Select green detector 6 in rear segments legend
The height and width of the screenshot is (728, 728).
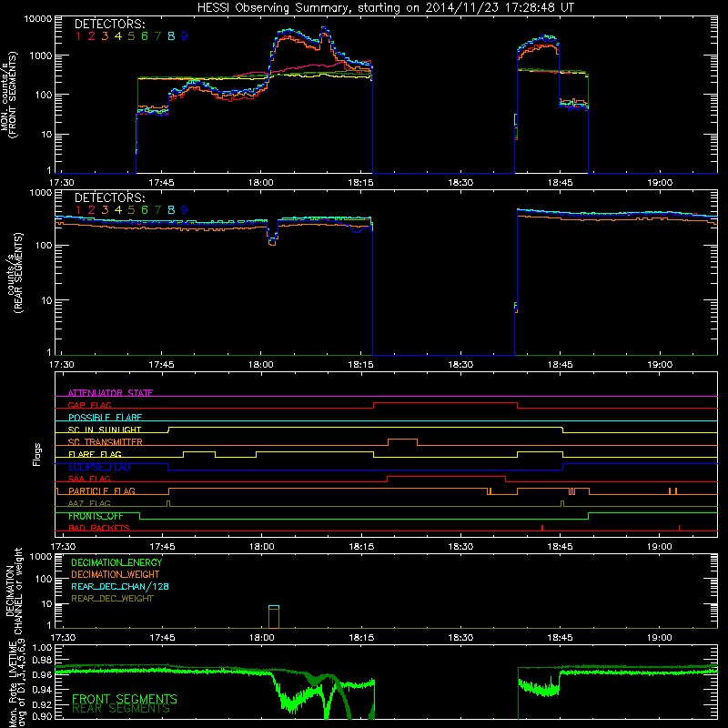click(x=145, y=210)
